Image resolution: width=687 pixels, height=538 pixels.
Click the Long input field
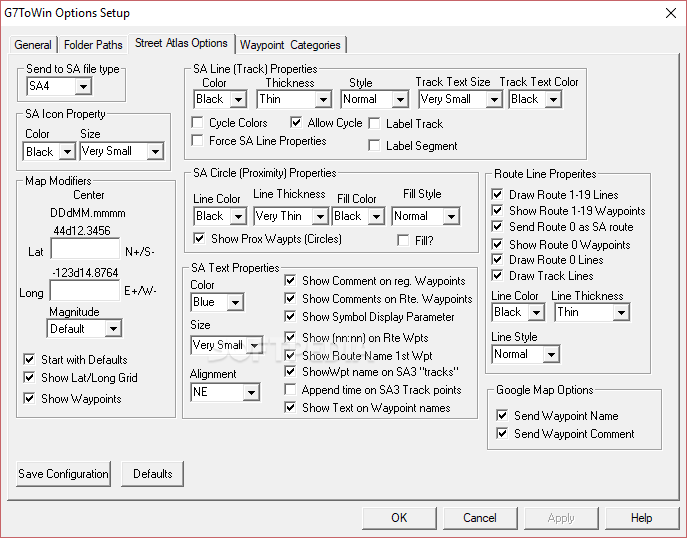click(85, 290)
